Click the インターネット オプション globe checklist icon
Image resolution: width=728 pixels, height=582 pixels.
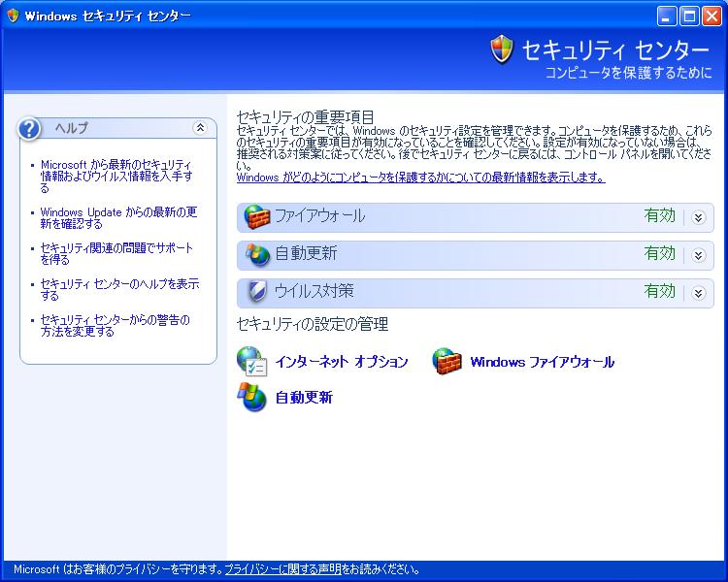(251, 361)
